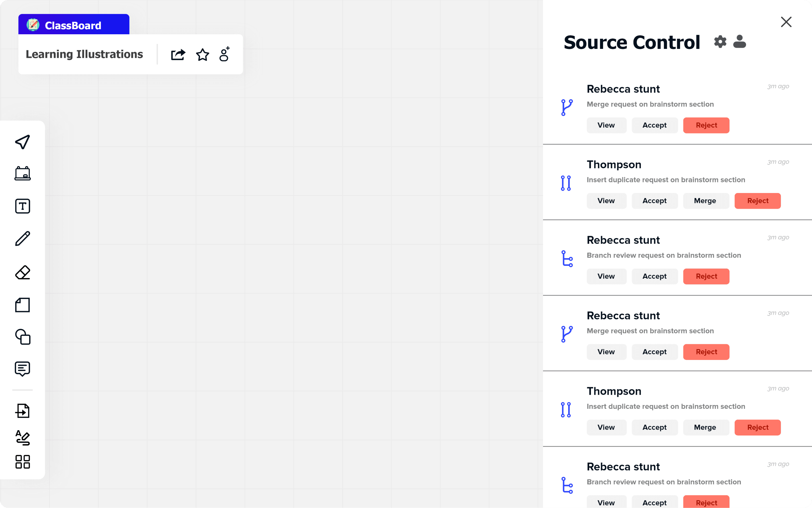Accept the first Branch review request

point(654,276)
